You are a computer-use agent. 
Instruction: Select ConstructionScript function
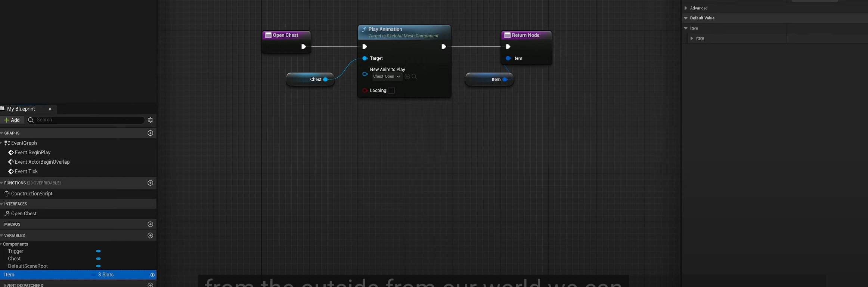coord(32,194)
